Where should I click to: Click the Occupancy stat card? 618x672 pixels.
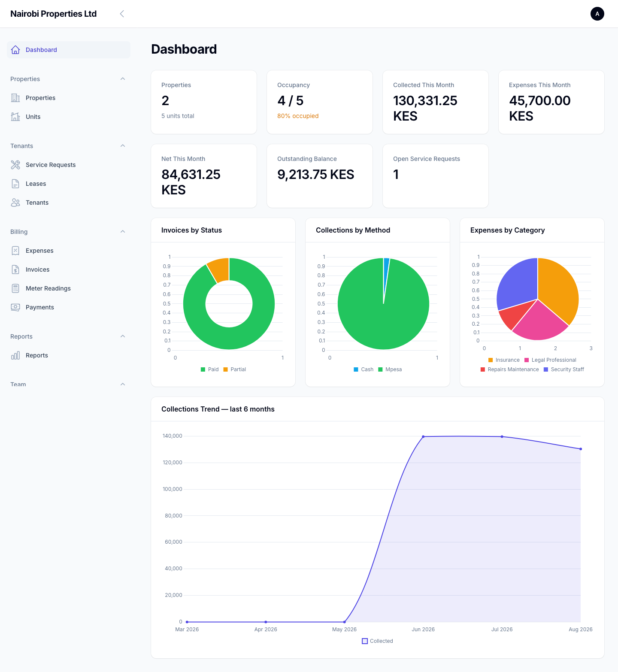[x=320, y=102]
